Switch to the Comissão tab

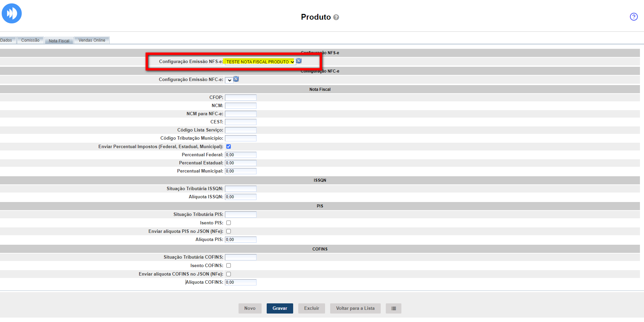coord(30,40)
